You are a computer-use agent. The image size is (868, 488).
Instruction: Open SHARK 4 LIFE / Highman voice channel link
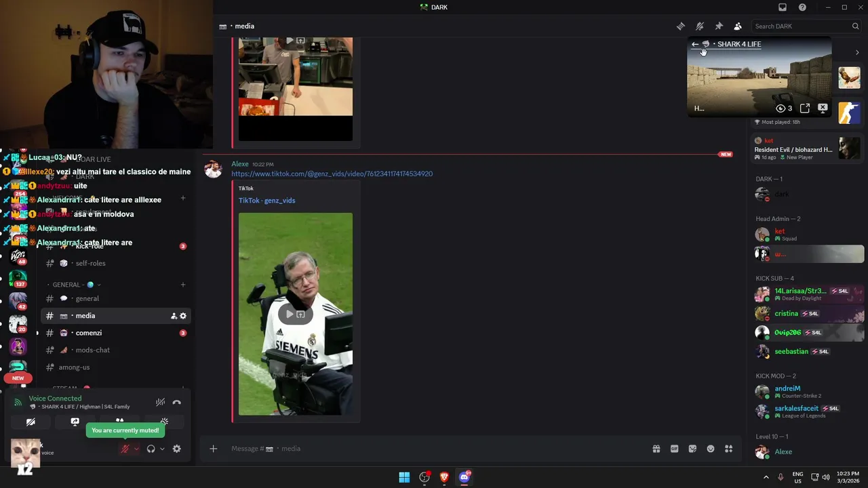click(x=85, y=407)
